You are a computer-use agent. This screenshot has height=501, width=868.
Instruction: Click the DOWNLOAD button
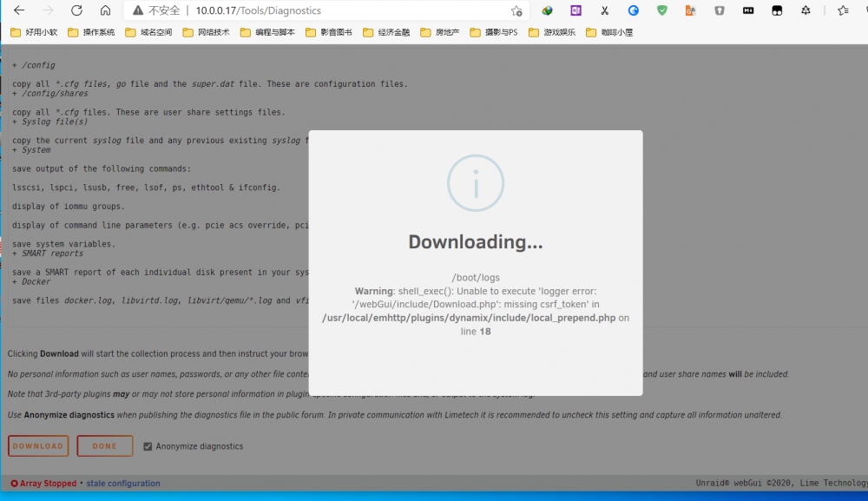pos(38,446)
